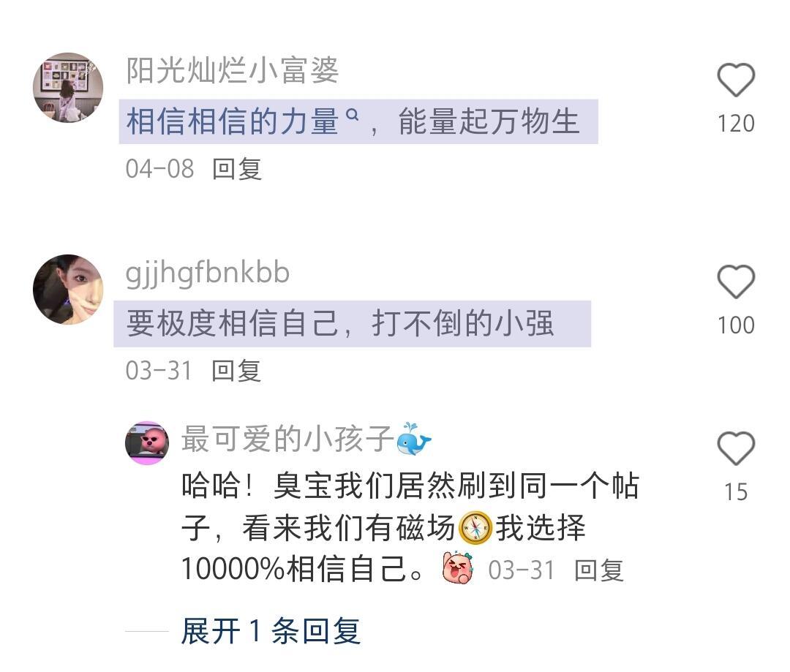Open username gjjhgfbnkbb

208,273
